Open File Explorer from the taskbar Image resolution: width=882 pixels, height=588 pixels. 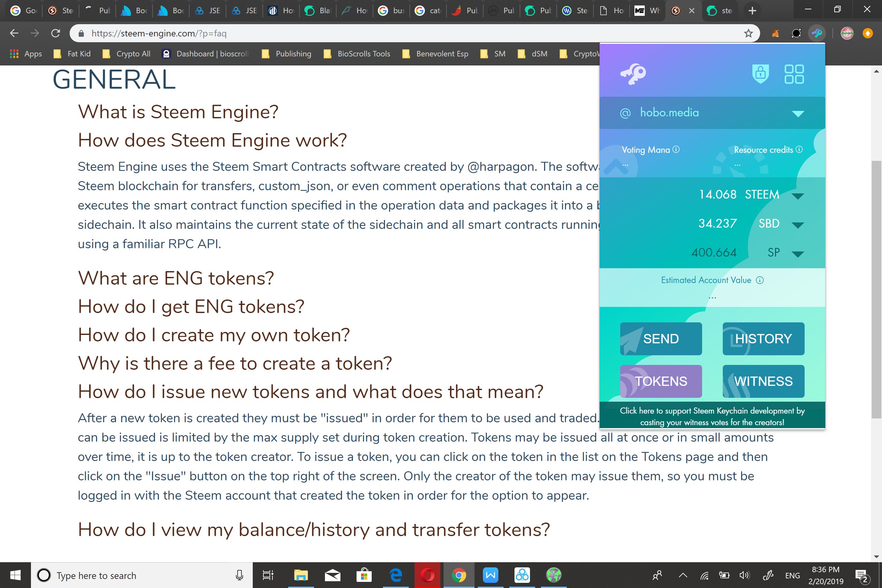[x=301, y=575]
